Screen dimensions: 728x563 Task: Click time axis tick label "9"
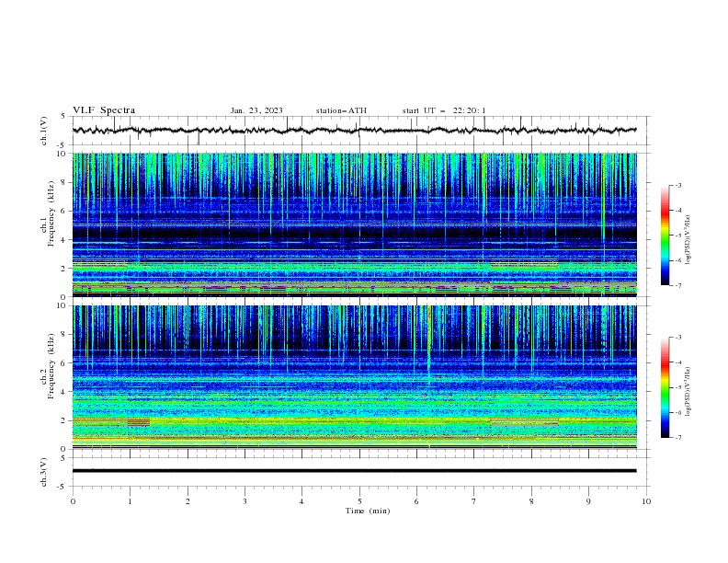588,501
